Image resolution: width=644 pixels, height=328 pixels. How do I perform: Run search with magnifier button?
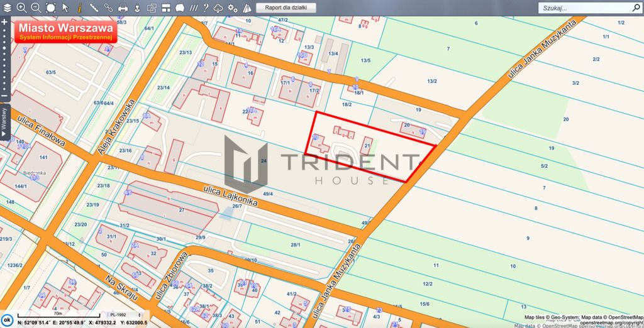click(635, 8)
